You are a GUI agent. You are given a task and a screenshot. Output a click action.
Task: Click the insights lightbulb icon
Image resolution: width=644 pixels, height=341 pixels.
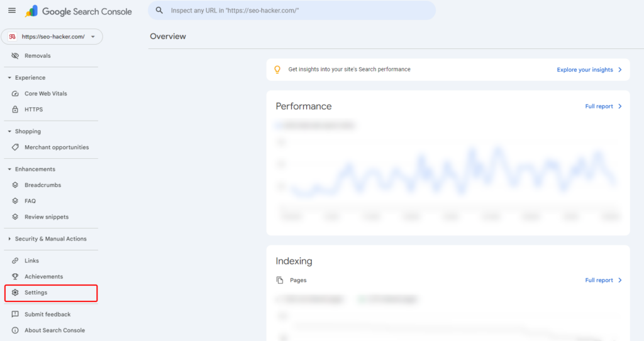(277, 70)
